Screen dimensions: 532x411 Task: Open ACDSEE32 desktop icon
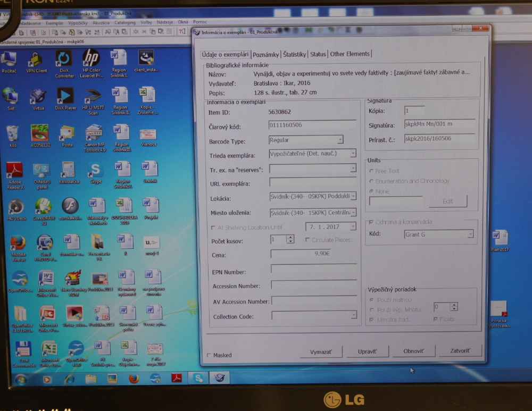(x=39, y=133)
